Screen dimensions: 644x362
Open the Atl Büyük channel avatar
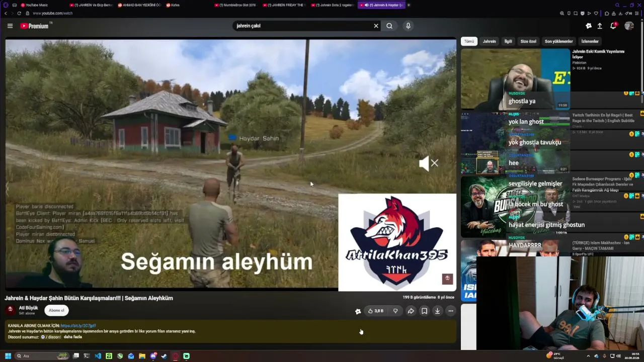10,310
